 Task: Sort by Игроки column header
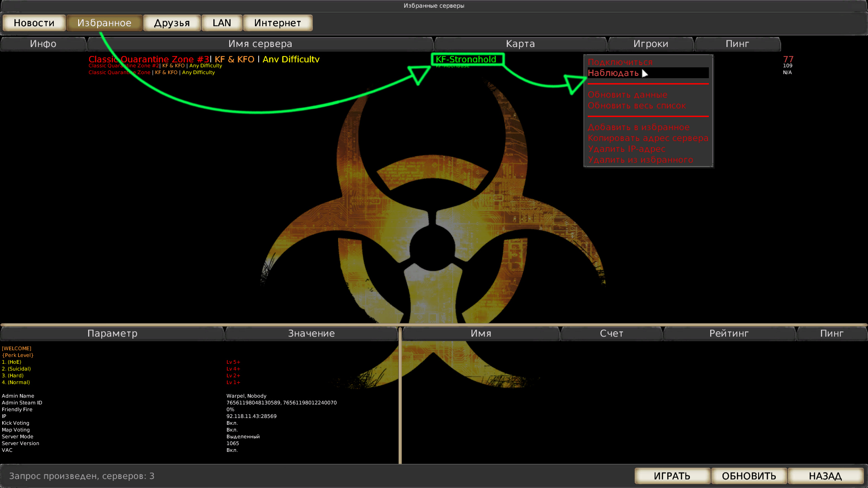pos(651,44)
